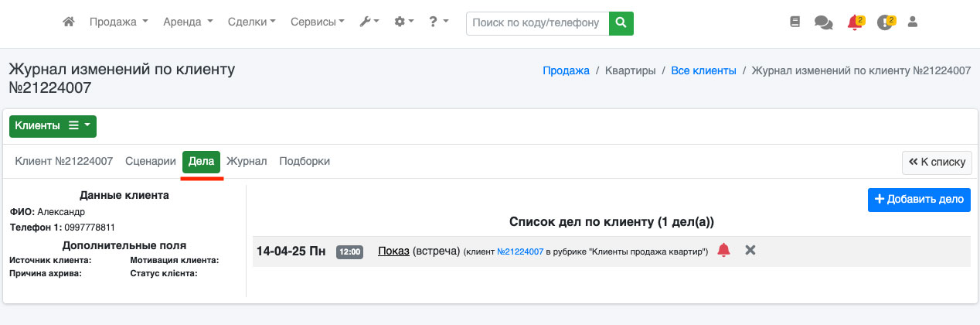980x325 pixels.
Task: Delete the Показ task with X
Action: 750,250
